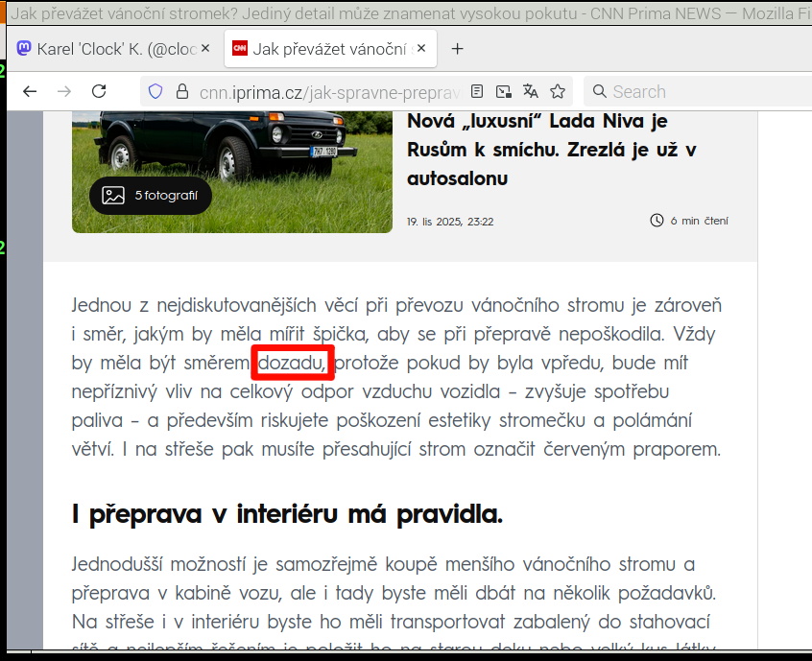Close the 'Jak převážet vánoční' tab

tap(421, 49)
